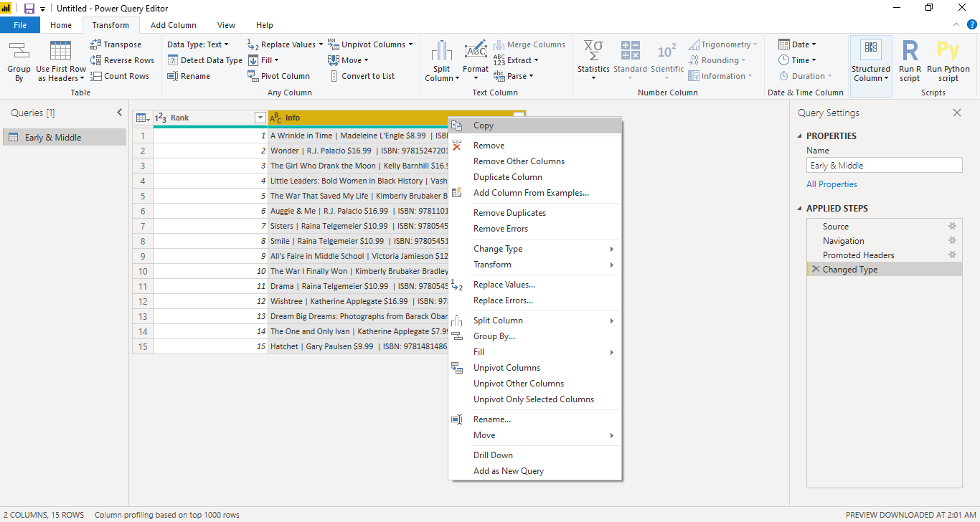Image resolution: width=980 pixels, height=522 pixels.
Task: Click the query Name input field
Action: 884,166
